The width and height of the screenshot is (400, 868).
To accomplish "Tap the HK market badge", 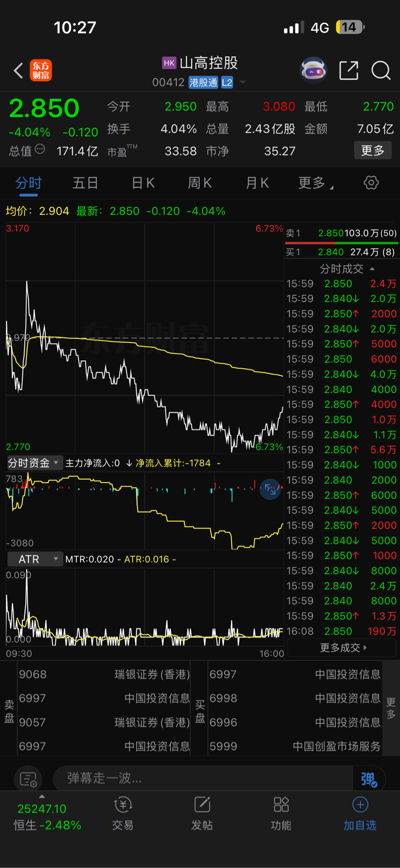I will pos(169,63).
